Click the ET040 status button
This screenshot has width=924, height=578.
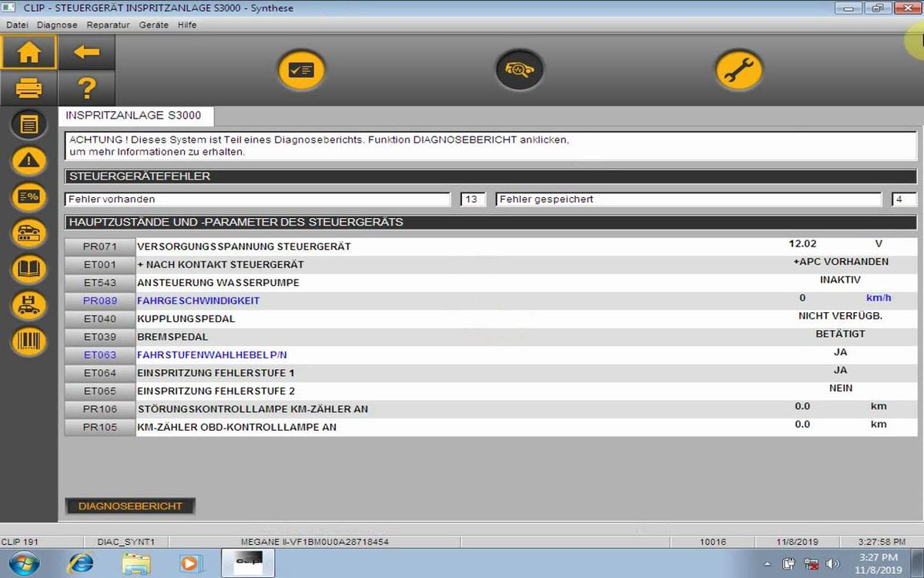pos(100,319)
